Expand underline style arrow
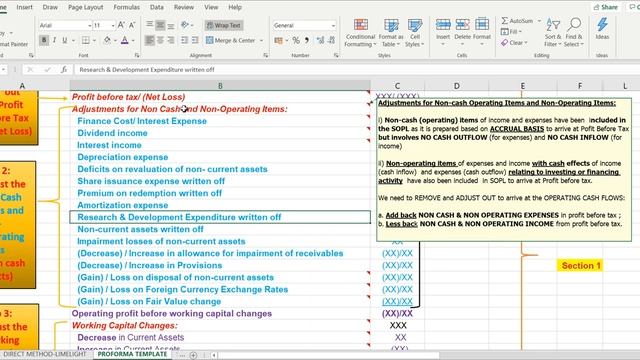Image resolution: width=640 pixels, height=360 pixels. click(73, 40)
